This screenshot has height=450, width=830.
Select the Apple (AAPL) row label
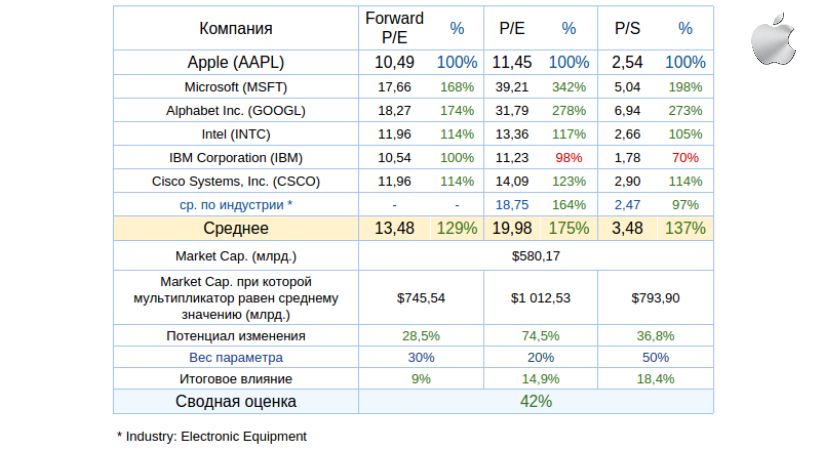pyautogui.click(x=235, y=62)
